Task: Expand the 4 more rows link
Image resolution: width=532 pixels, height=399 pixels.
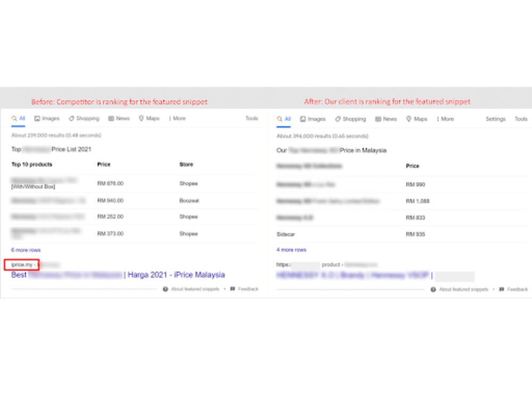Action: 291,250
